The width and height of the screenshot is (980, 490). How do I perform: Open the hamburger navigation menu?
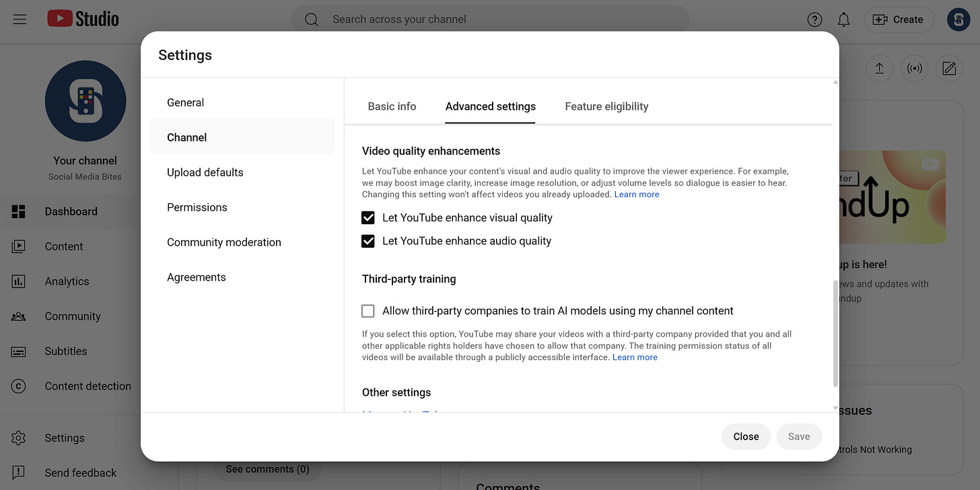tap(20, 20)
